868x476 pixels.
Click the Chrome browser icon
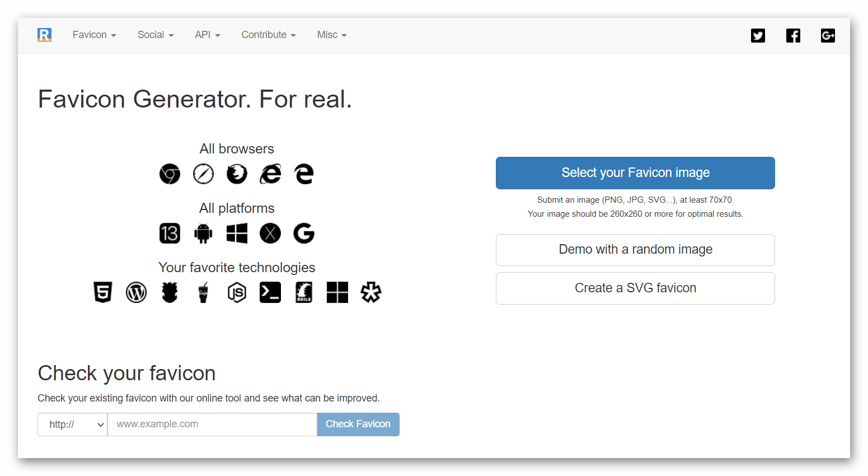click(170, 174)
